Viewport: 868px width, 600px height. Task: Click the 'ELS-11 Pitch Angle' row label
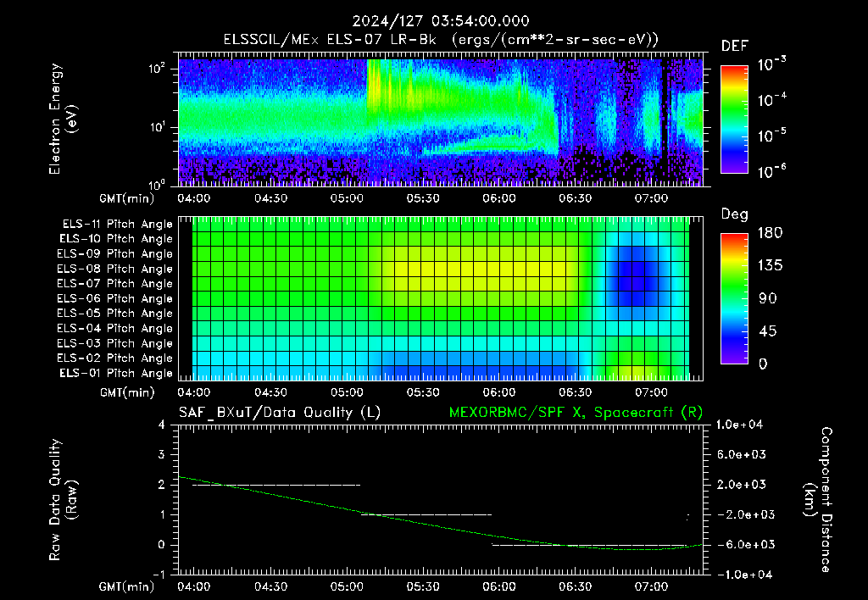pyautogui.click(x=117, y=224)
